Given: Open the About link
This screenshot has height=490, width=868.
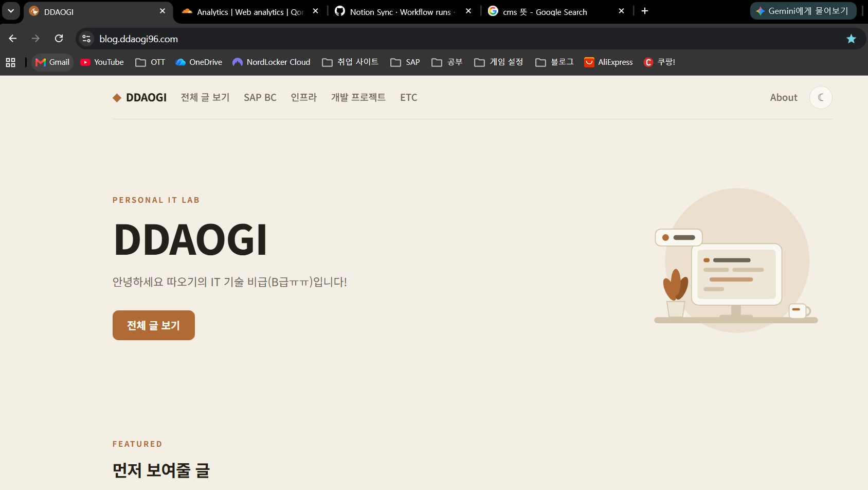Looking at the screenshot, I should coord(784,97).
